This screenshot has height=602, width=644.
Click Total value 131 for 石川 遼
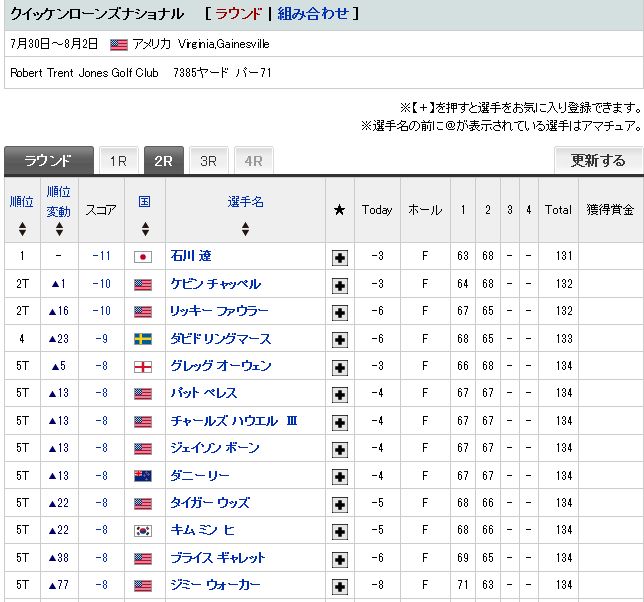[564, 256]
